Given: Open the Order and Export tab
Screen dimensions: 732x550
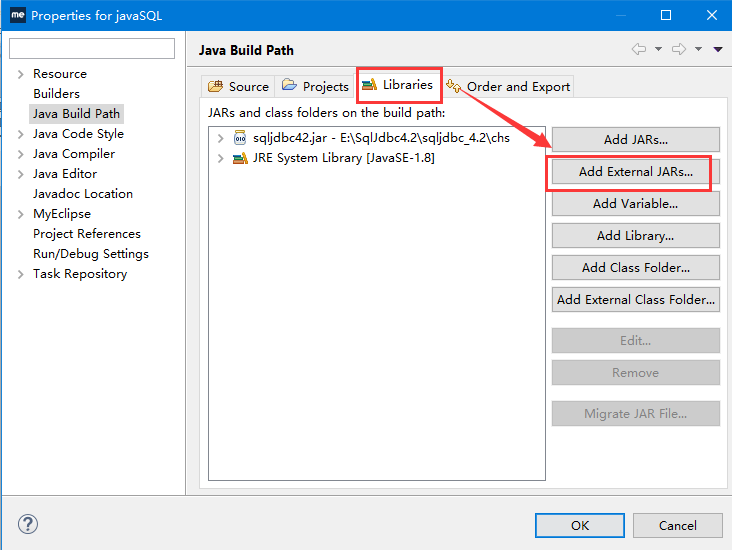Looking at the screenshot, I should tap(510, 86).
